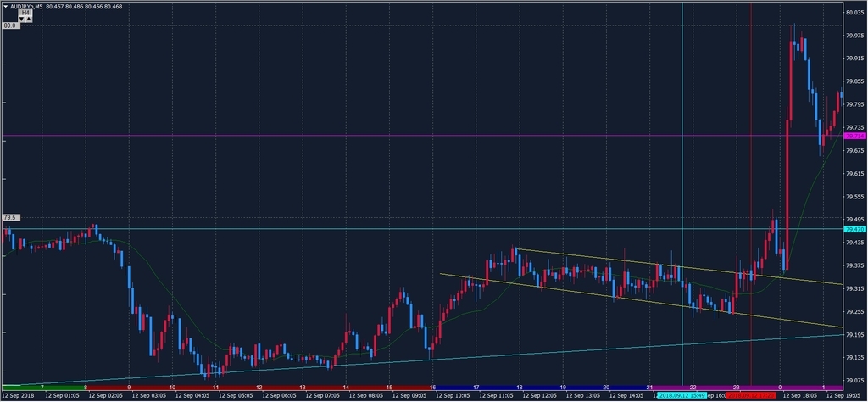868x402 pixels.
Task: Click the 12 Sep 18:05 time axis label
Action: click(x=800, y=396)
